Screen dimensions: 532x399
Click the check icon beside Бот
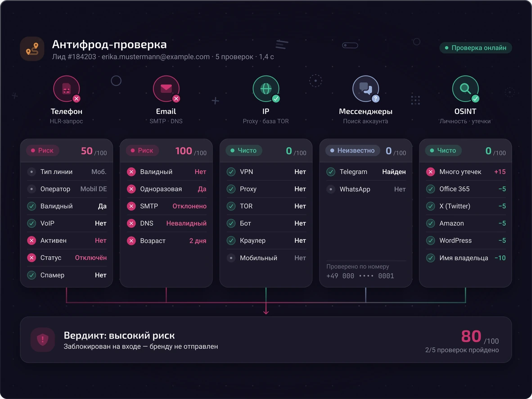pyautogui.click(x=231, y=223)
